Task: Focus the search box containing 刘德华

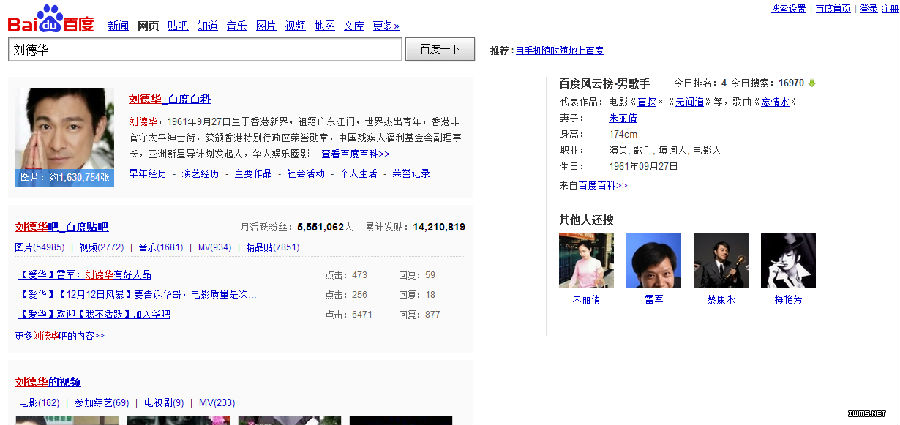Action: [205, 50]
